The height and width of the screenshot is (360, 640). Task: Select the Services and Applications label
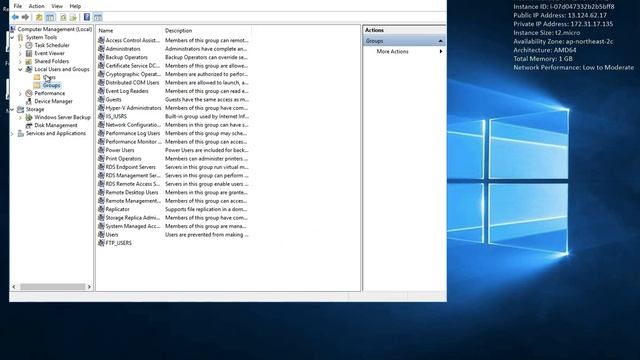click(56, 133)
